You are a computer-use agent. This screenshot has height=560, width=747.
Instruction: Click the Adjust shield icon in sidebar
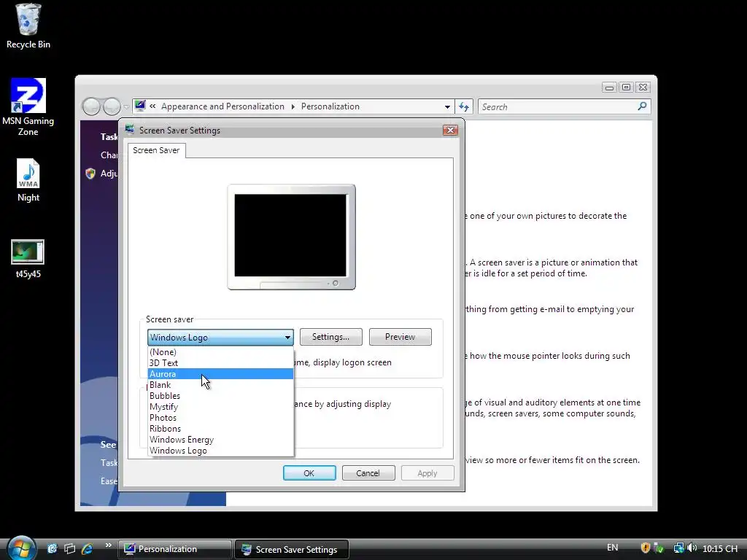click(x=90, y=174)
